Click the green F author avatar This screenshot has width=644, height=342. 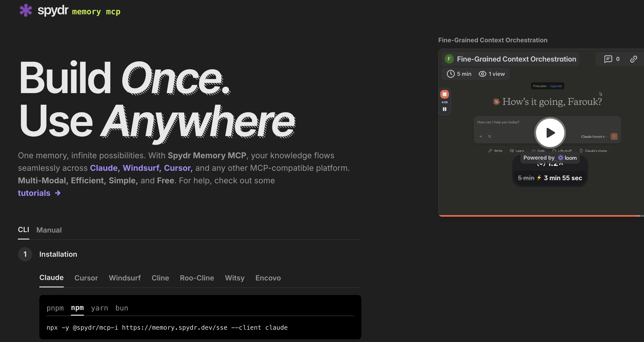tap(449, 59)
